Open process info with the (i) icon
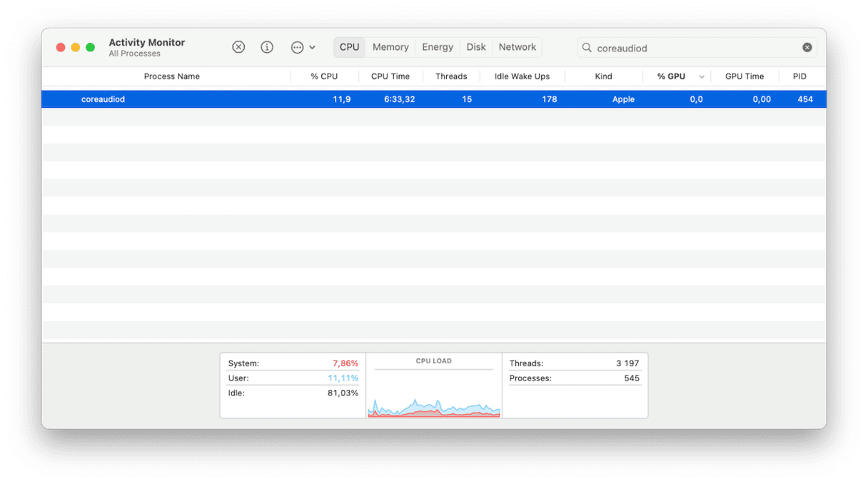The height and width of the screenshot is (484, 868). click(267, 47)
